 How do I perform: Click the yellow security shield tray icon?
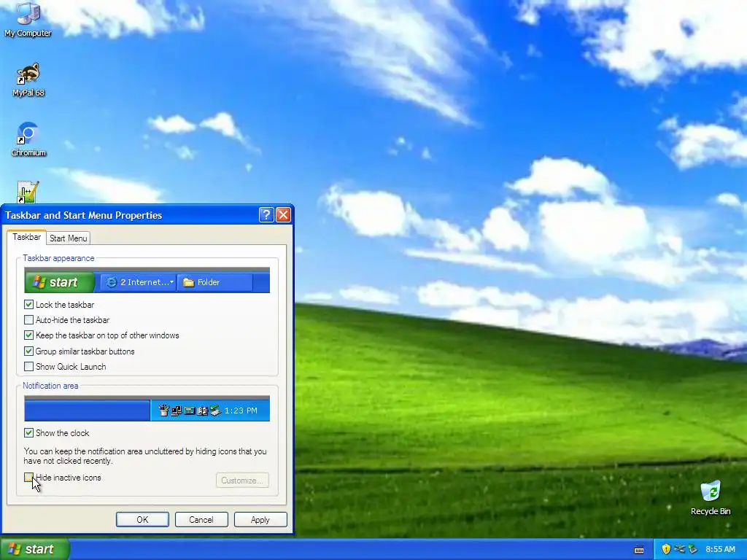(x=666, y=549)
